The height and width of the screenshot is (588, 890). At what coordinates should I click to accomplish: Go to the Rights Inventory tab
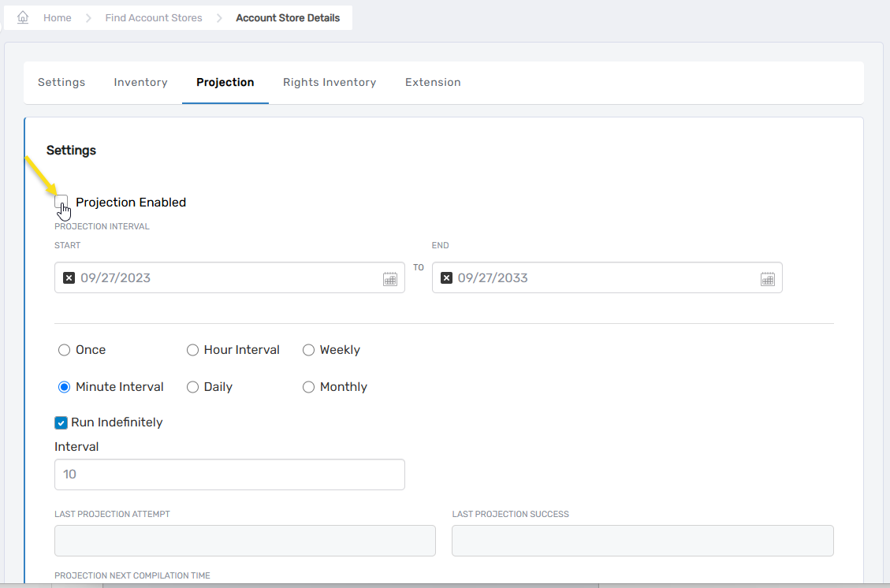[x=330, y=82]
